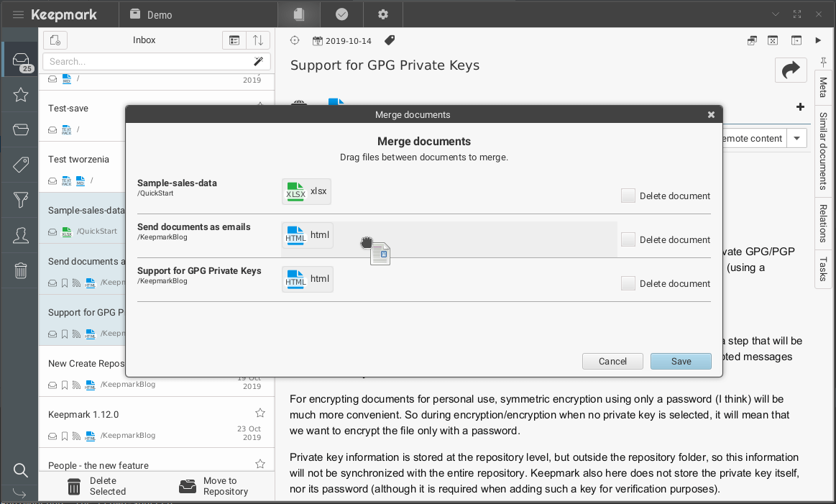836x504 pixels.
Task: Open the list sort order options
Action: (258, 40)
